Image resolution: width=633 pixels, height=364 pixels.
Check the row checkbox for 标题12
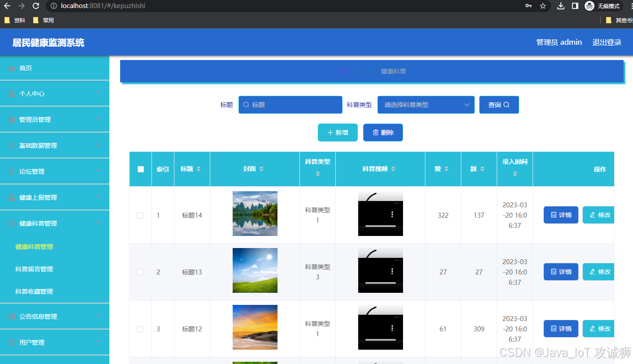tap(140, 329)
